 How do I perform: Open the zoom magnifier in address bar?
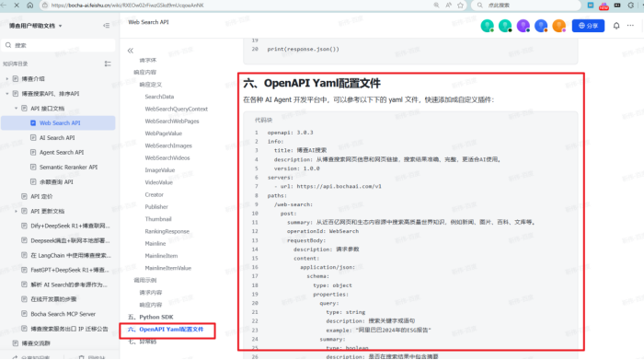click(436, 6)
